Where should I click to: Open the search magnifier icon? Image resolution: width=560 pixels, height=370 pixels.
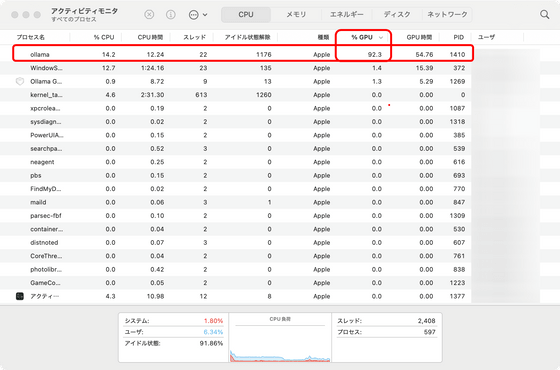coord(544,15)
